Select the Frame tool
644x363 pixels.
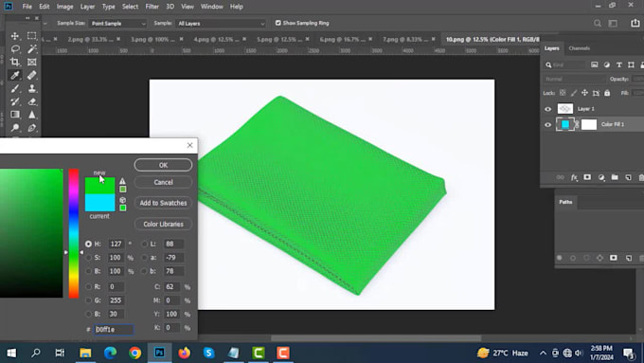(31, 62)
